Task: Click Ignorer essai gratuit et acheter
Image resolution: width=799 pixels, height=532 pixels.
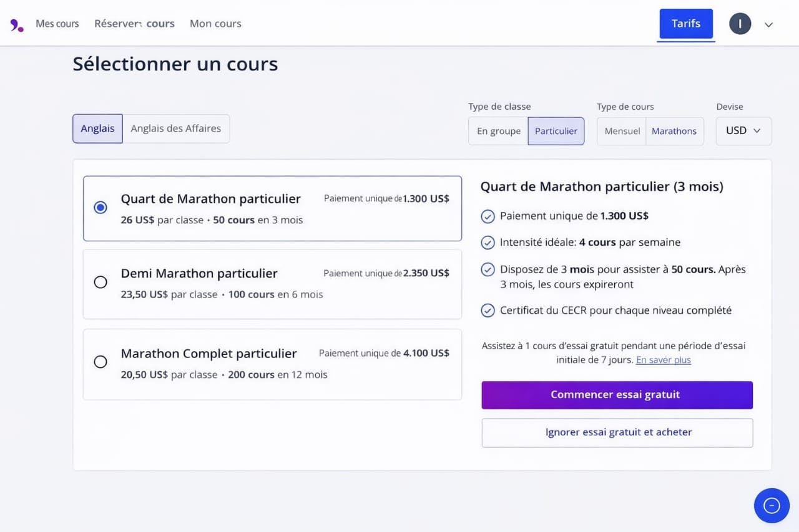Action: click(x=617, y=432)
